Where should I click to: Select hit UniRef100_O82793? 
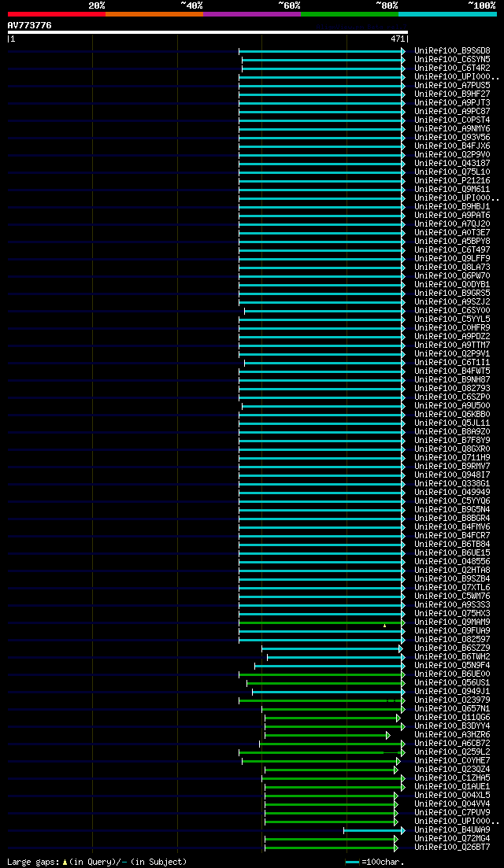[452, 388]
